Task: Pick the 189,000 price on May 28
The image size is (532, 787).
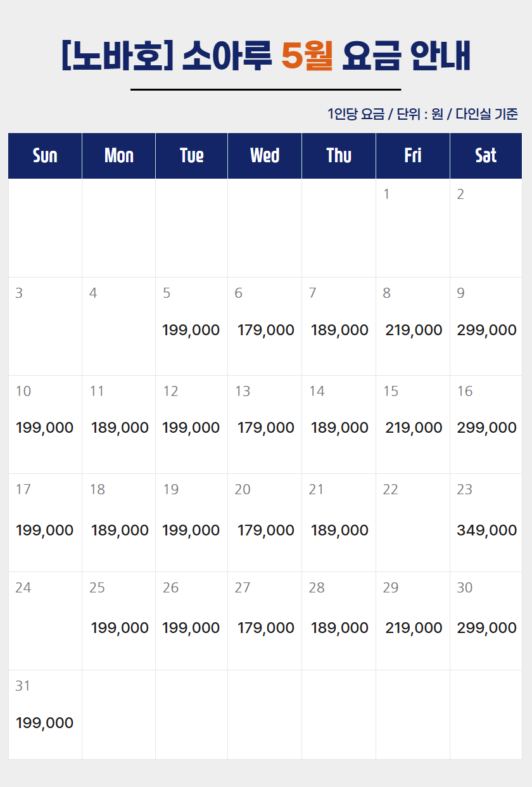Action: pos(339,628)
